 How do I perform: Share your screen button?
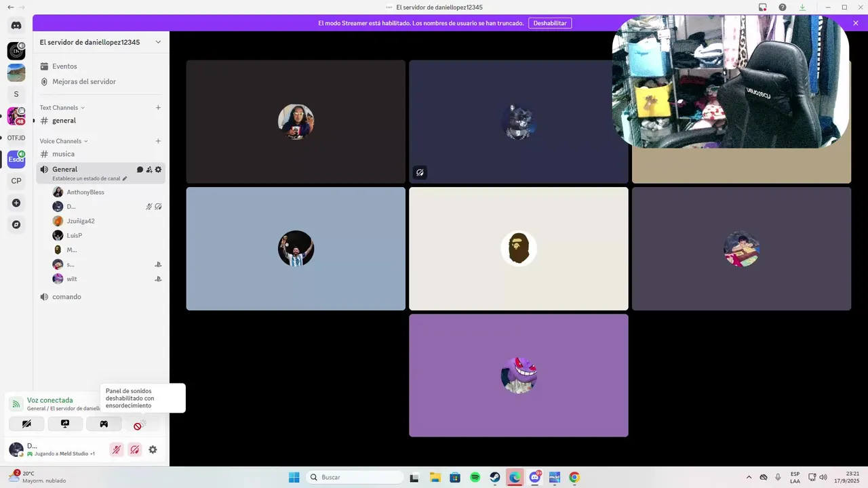pyautogui.click(x=65, y=424)
